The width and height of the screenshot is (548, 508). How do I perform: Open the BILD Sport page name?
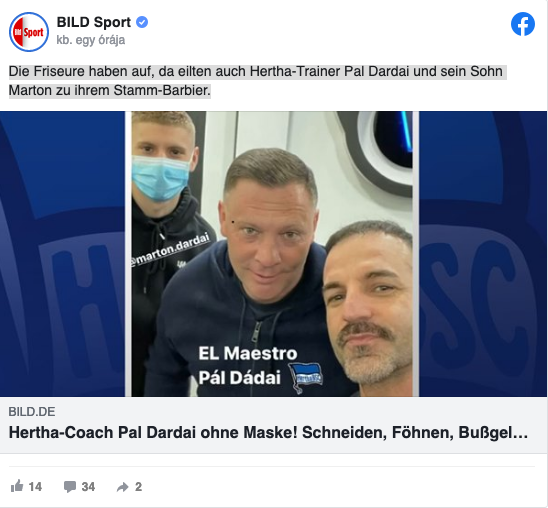pos(94,22)
